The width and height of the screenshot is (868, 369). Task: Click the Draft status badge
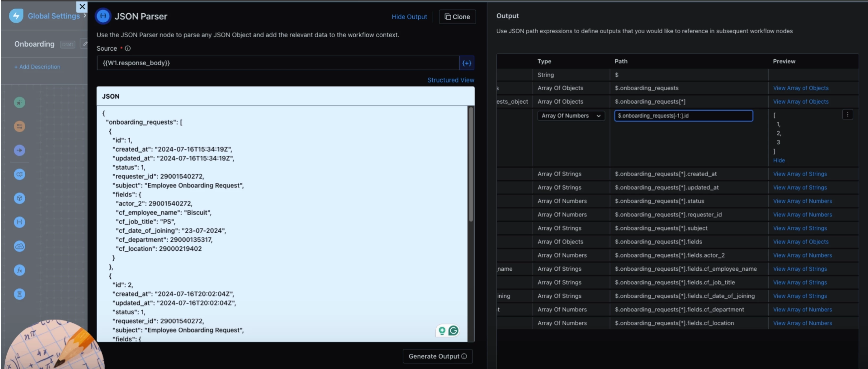click(x=67, y=44)
